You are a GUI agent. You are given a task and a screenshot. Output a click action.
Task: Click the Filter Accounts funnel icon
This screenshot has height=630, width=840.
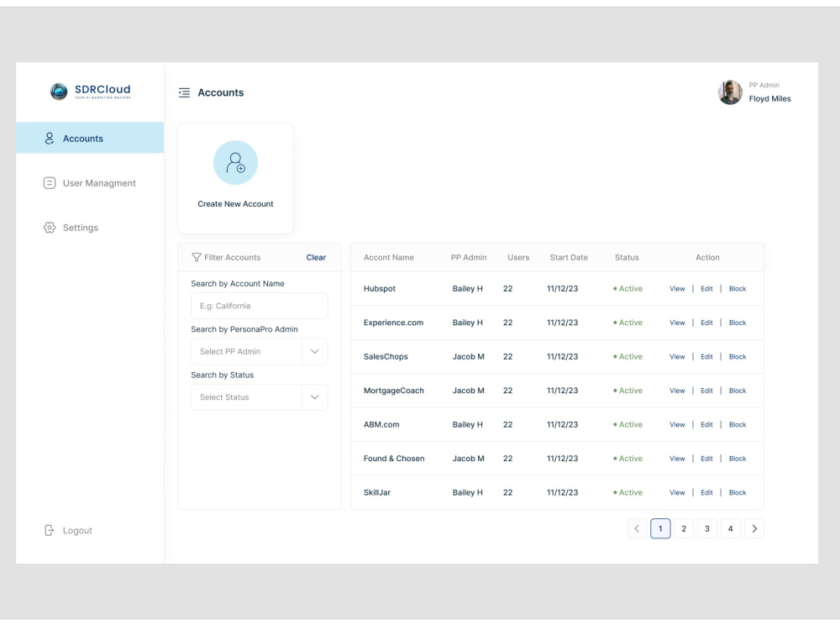point(197,258)
